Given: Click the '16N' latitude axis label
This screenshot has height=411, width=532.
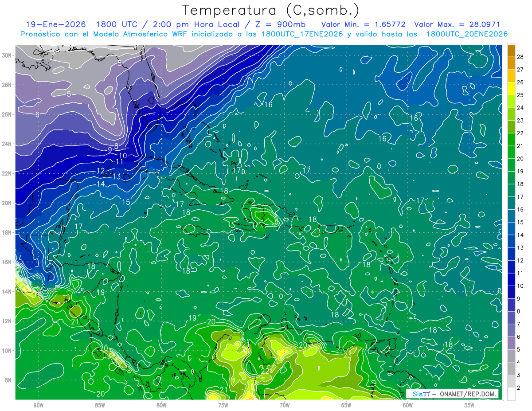Looking at the screenshot, I should (7, 262).
